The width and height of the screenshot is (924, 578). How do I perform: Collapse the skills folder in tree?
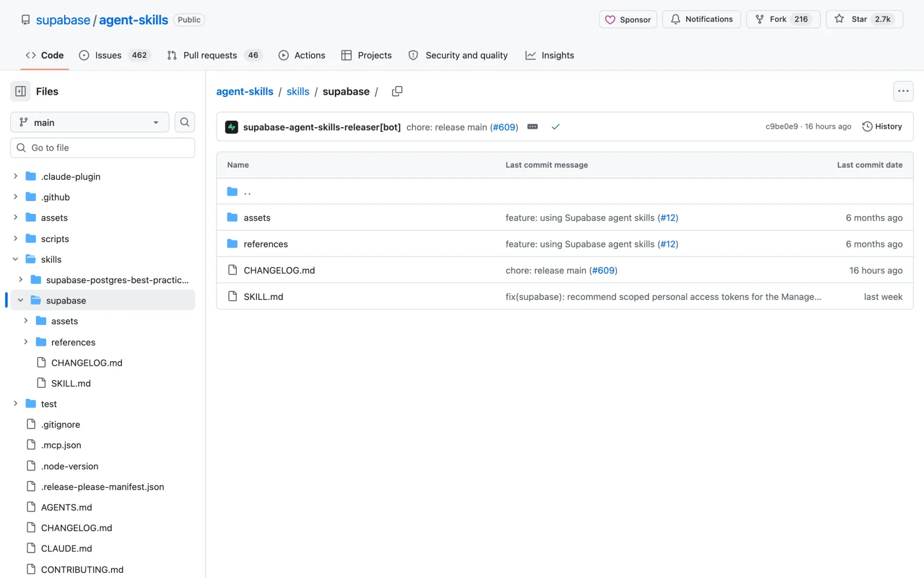[16, 260]
